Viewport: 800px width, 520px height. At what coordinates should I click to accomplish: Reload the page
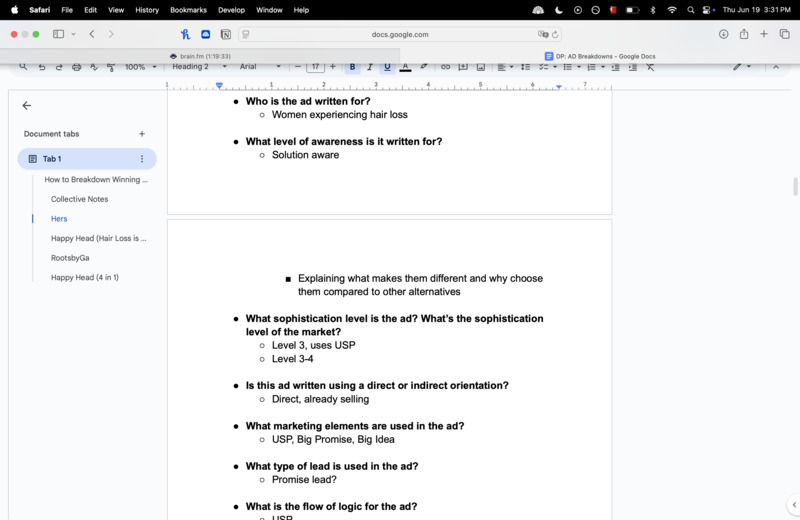(x=555, y=34)
